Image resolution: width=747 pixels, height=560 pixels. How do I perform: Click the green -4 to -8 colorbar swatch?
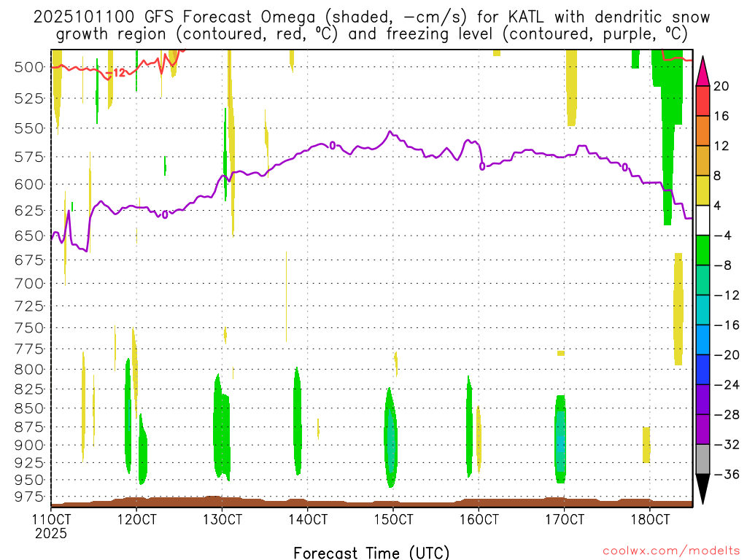[703, 251]
